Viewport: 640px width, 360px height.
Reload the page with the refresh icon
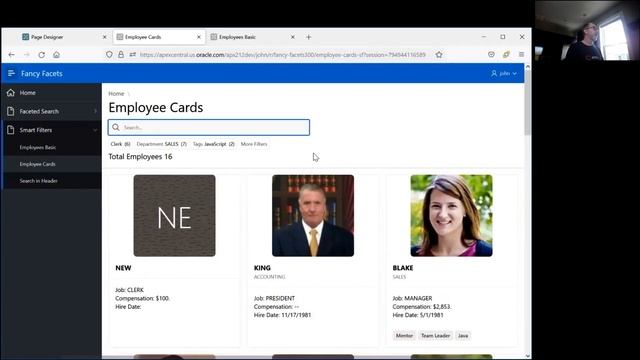tap(42, 55)
